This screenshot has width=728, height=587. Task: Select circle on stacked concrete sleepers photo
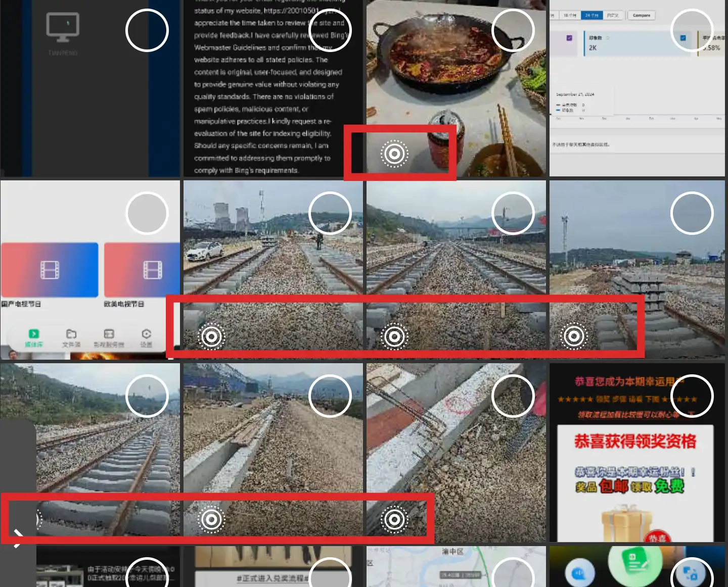(692, 213)
